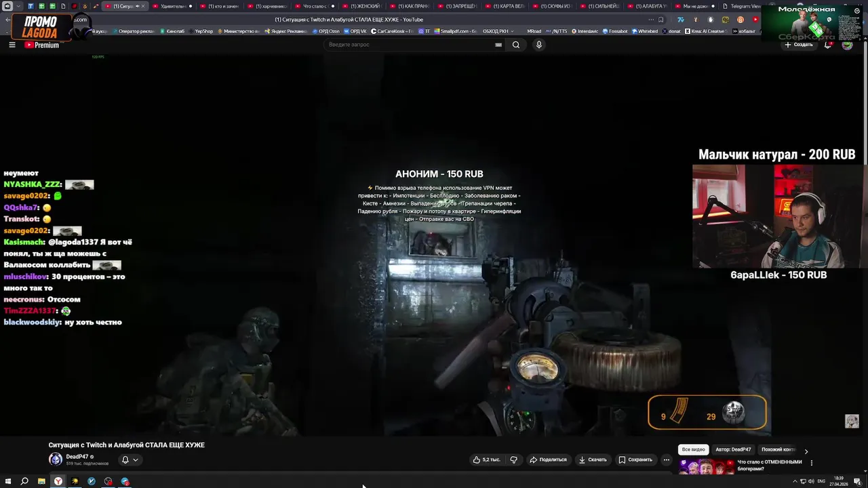Image resolution: width=868 pixels, height=488 pixels.
Task: Switch to tab '(1) ЖЕНСКИЙ'
Action: (362, 6)
